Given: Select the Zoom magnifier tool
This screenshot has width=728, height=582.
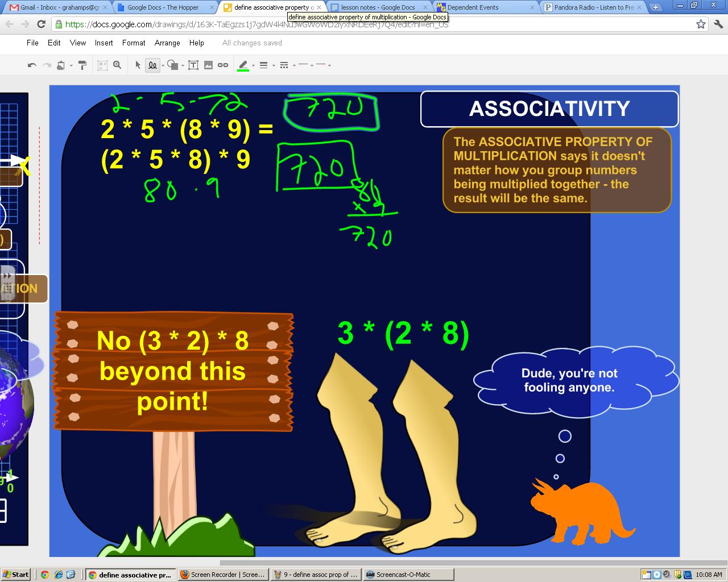Looking at the screenshot, I should 117,65.
